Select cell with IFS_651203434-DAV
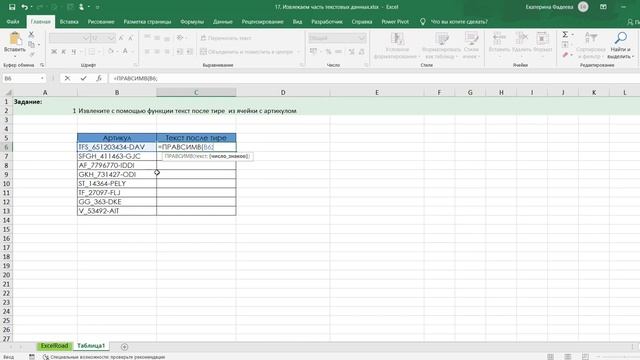The height and width of the screenshot is (360, 640). (117, 147)
